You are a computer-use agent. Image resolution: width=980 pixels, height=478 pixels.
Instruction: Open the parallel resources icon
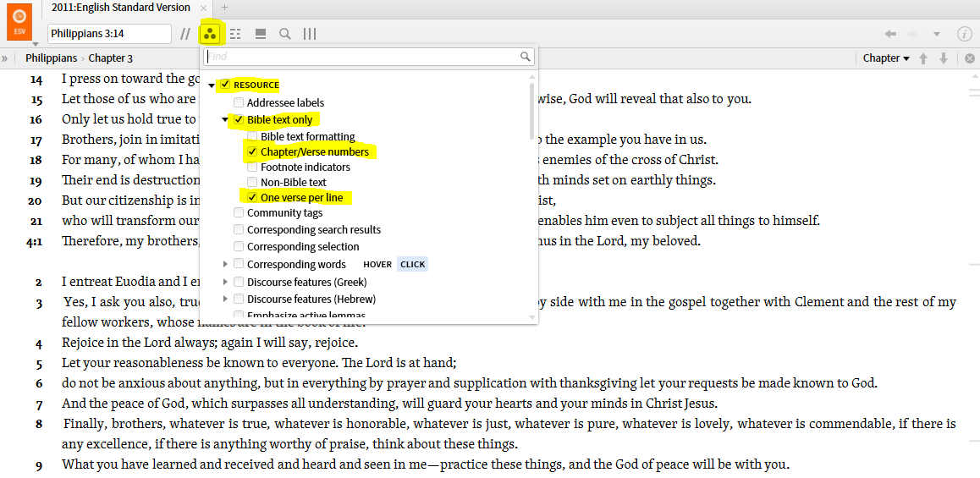pyautogui.click(x=185, y=34)
